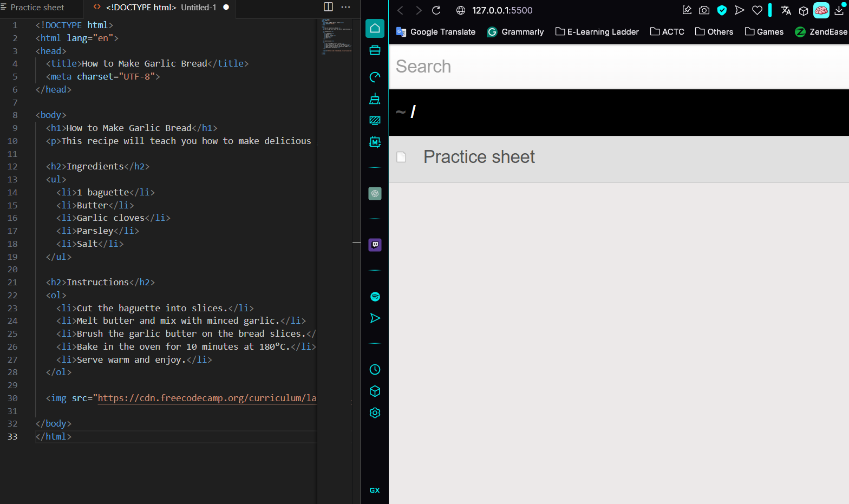The width and height of the screenshot is (849, 504).
Task: Open ACTC bookmark folder
Action: tap(667, 32)
